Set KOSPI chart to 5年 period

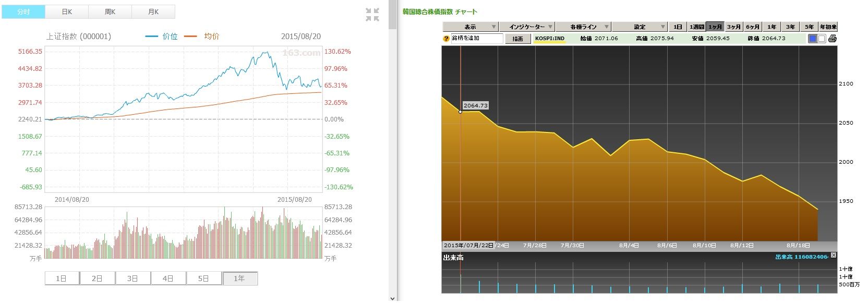click(x=809, y=27)
